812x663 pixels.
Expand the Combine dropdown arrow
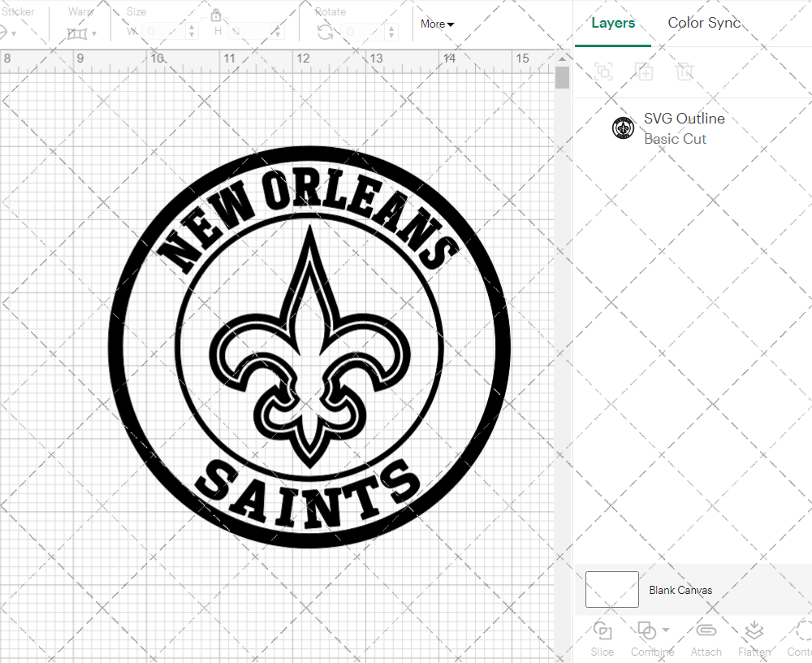pos(666,630)
